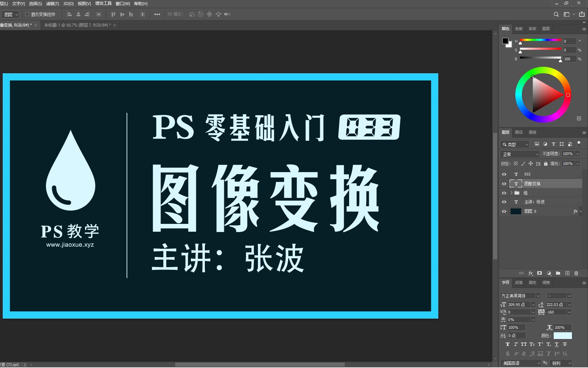The width and height of the screenshot is (588, 368).
Task: Add layer style fx button at panel bottom
Action: coord(530,273)
